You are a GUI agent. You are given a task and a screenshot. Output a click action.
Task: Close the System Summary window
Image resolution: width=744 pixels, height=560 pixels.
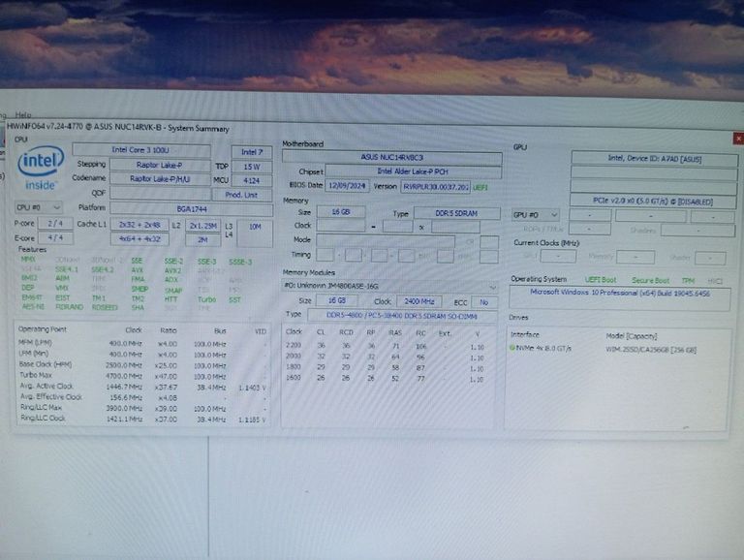(738, 140)
